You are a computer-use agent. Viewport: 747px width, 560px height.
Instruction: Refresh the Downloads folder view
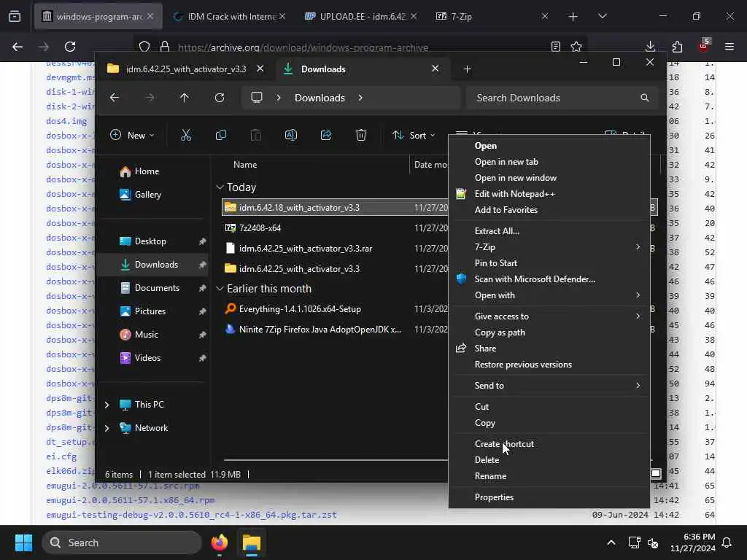(x=220, y=98)
